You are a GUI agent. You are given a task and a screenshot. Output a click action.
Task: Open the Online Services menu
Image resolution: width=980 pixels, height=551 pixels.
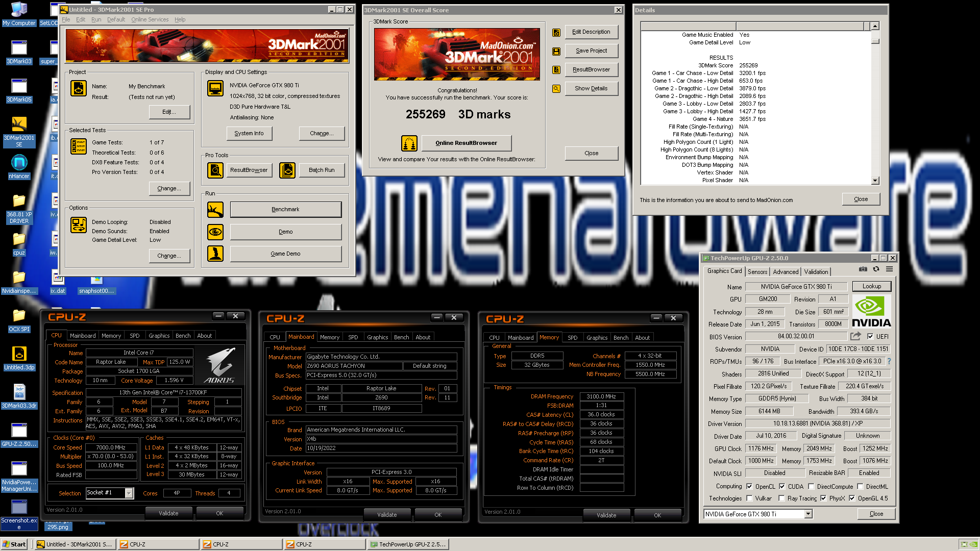(150, 19)
